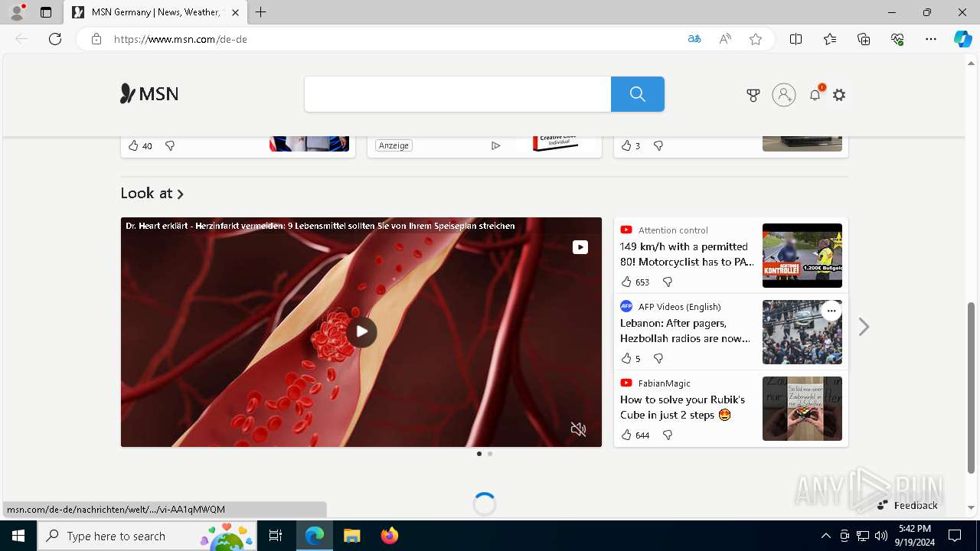The image size is (980, 551).
Task: Click the ad choices triangle icon
Action: pyautogui.click(x=496, y=145)
